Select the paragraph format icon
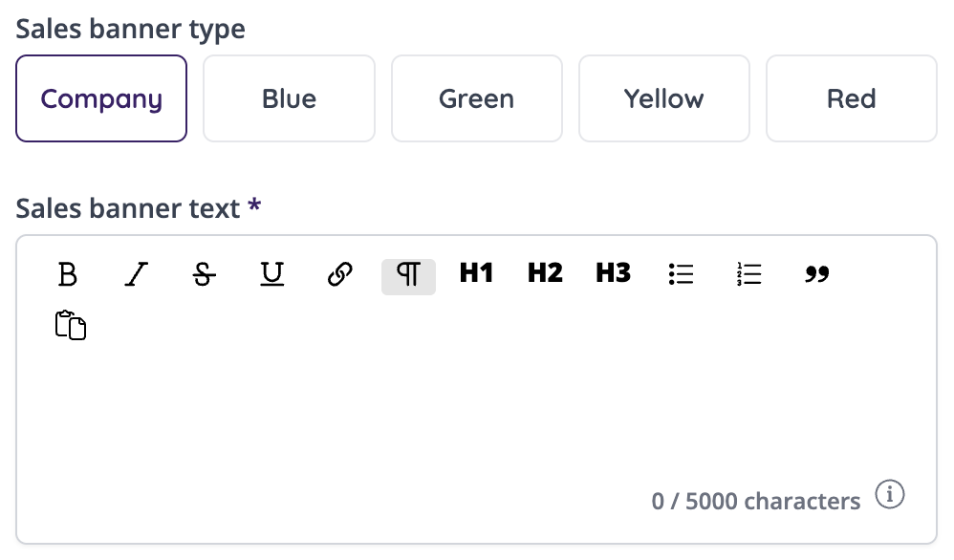Image resolution: width=954 pixels, height=560 pixels. click(408, 275)
